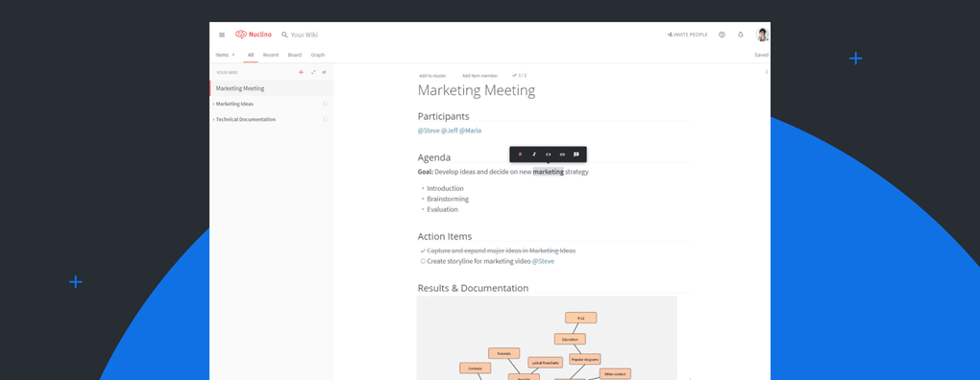Click the Action Items heading

pyautogui.click(x=445, y=236)
